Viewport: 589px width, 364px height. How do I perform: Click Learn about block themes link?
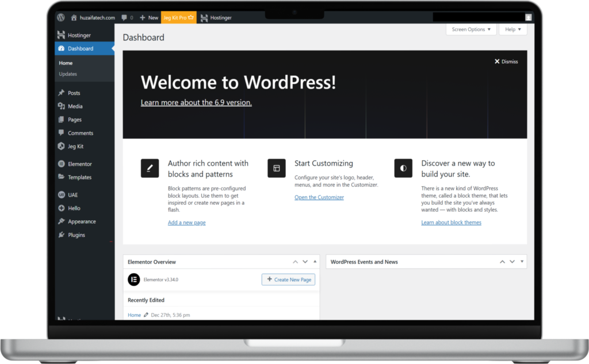(x=451, y=223)
